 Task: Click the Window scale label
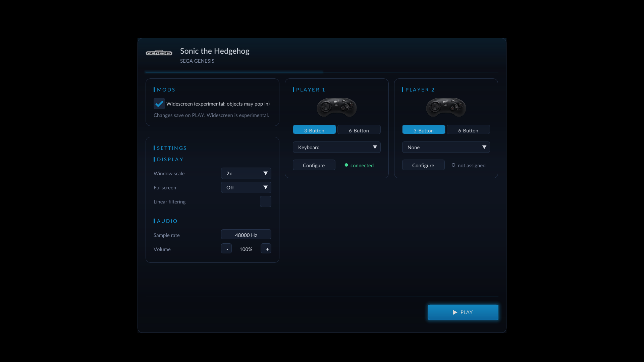click(x=169, y=173)
